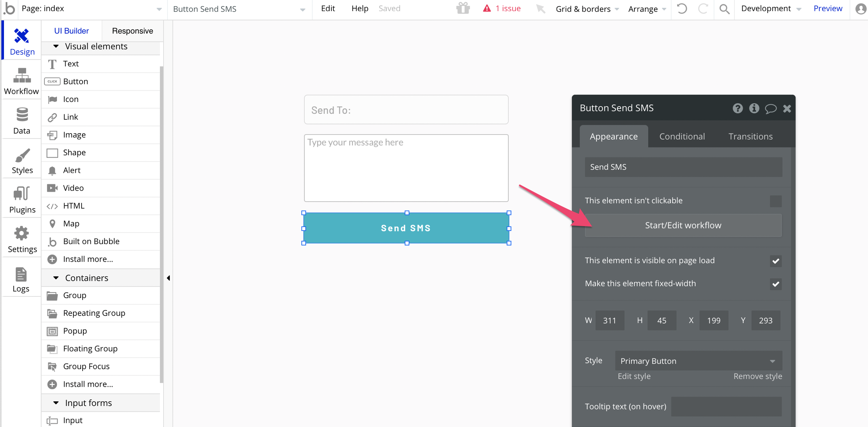Collapse the left elements palette arrow

168,278
